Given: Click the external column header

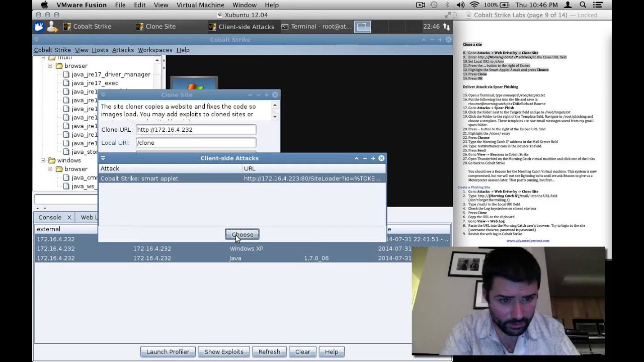Looking at the screenshot, I should tap(65, 229).
